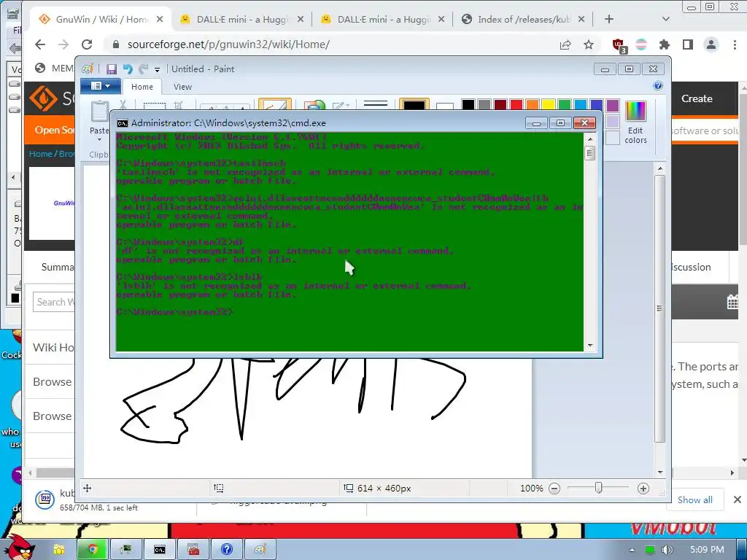Open Paint Help icon

pyautogui.click(x=658, y=86)
